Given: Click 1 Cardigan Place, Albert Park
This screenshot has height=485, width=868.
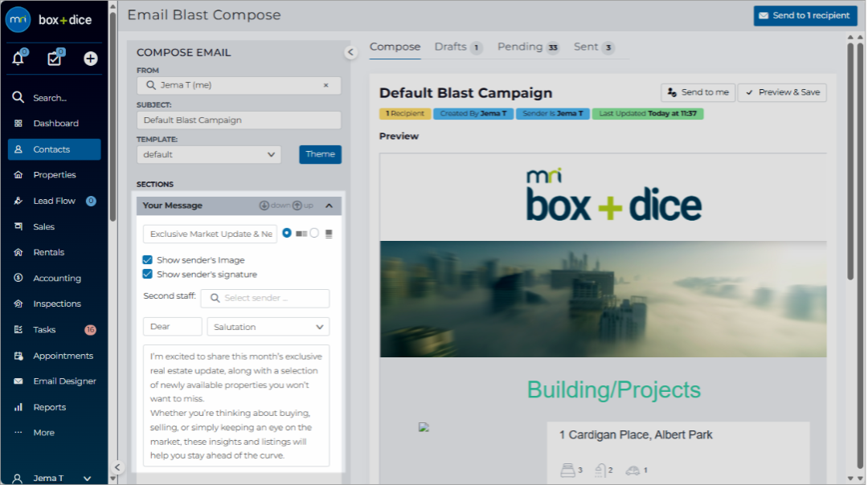Looking at the screenshot, I should [x=636, y=435].
